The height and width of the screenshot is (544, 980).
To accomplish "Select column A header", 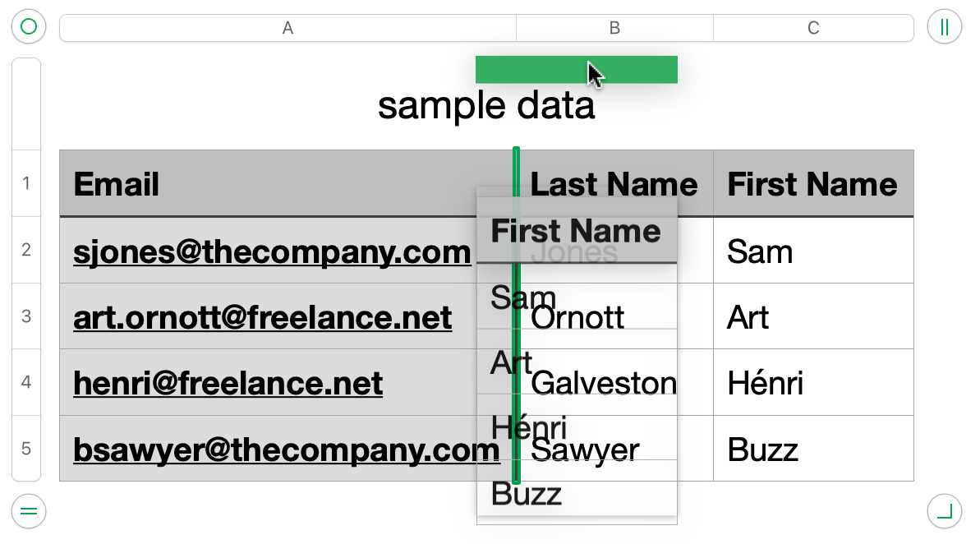I will point(288,28).
